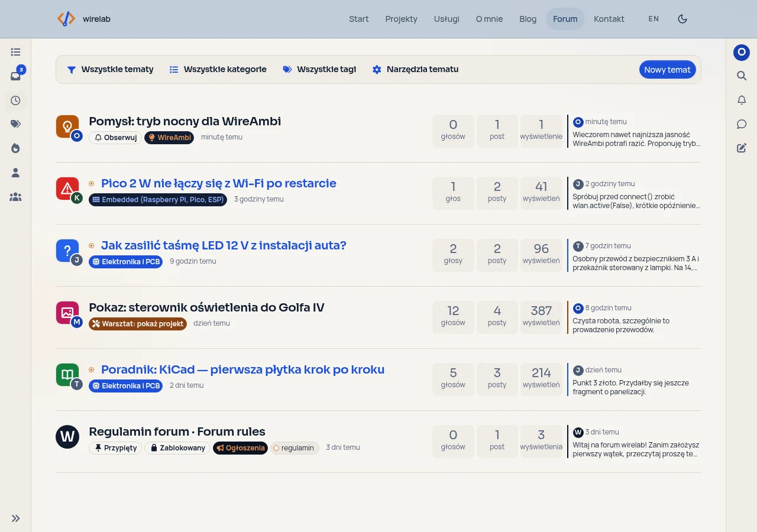Open the categories list icon in left sidebar
The width and height of the screenshot is (757, 532).
point(15,52)
